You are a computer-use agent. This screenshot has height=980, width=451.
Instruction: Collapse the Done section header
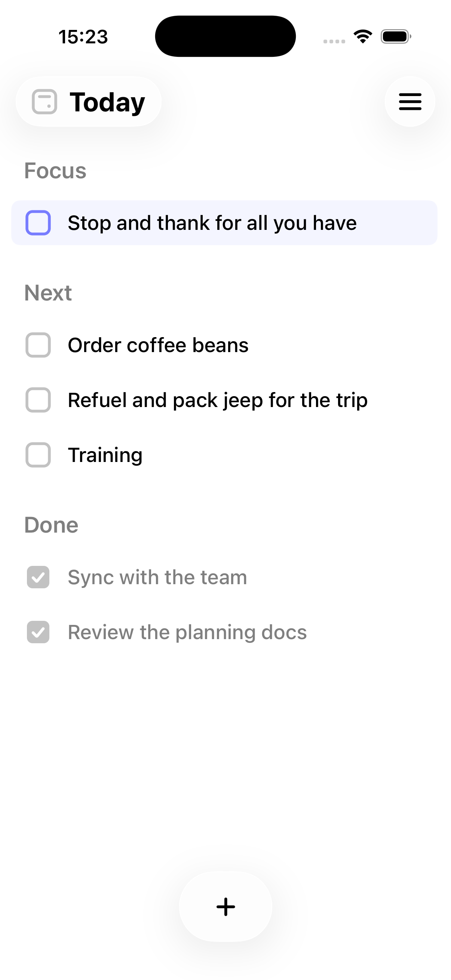(51, 525)
